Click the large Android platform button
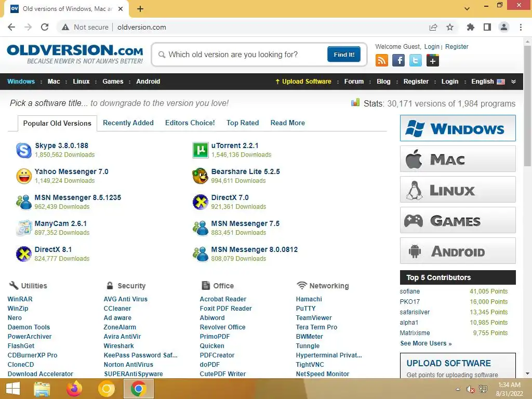The image size is (532, 399). click(x=458, y=251)
